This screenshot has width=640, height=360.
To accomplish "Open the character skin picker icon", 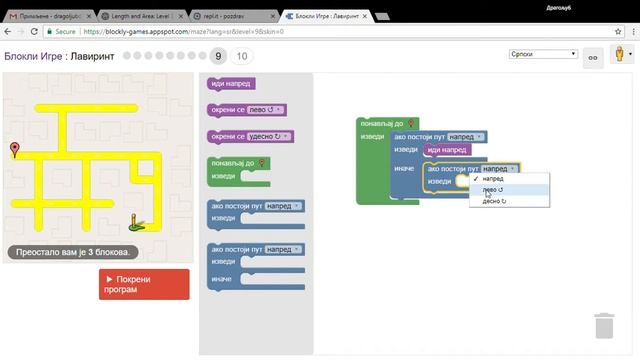I will [x=622, y=54].
